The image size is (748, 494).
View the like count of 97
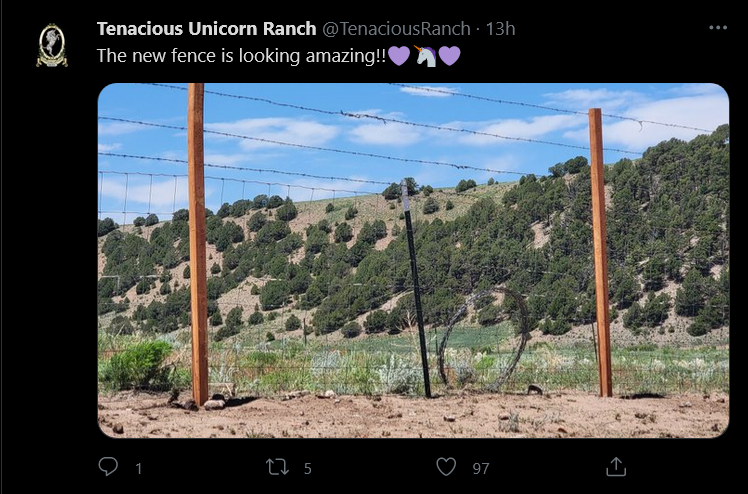click(x=481, y=469)
